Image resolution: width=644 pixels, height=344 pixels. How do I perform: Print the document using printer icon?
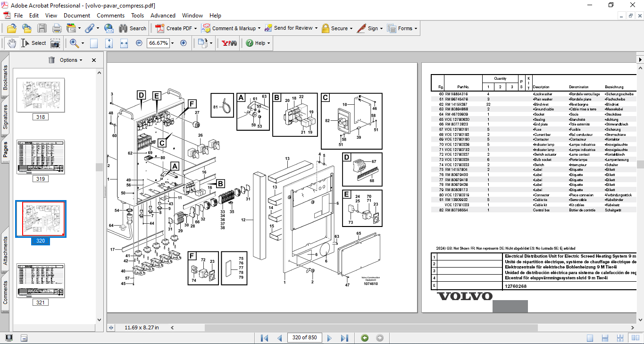click(x=57, y=28)
